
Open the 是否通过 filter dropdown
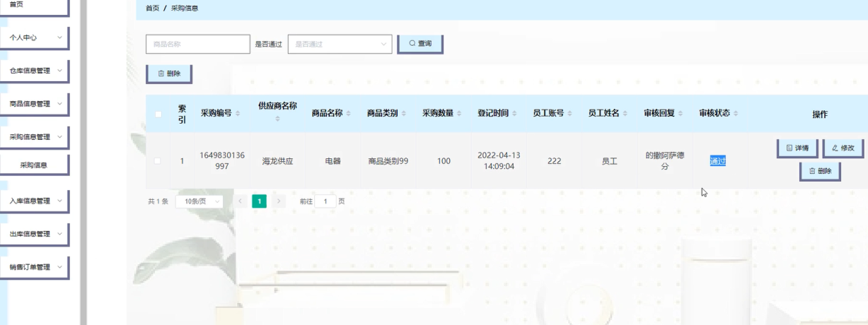(x=340, y=44)
